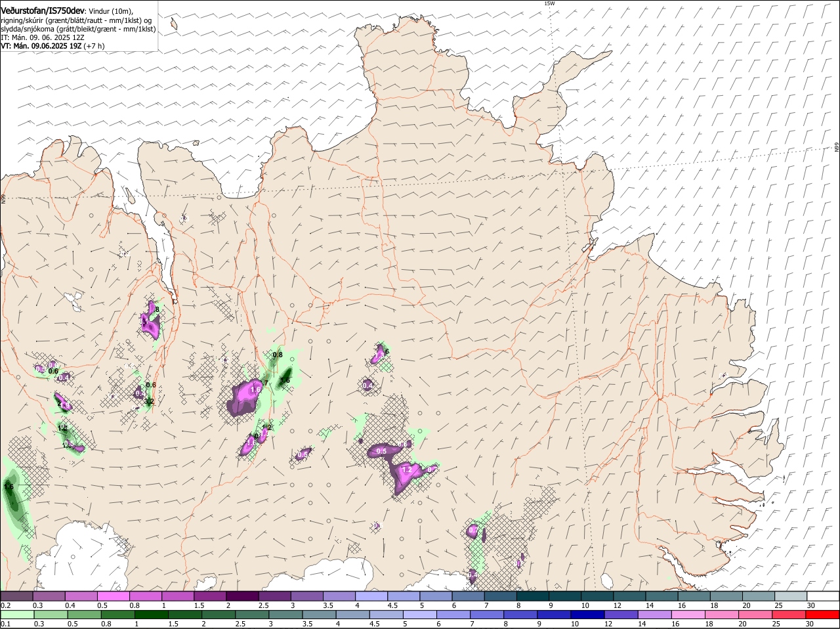The width and height of the screenshot is (840, 629).
Task: Pick the bottom legend row swatch above label 0.5
Action: (84, 615)
